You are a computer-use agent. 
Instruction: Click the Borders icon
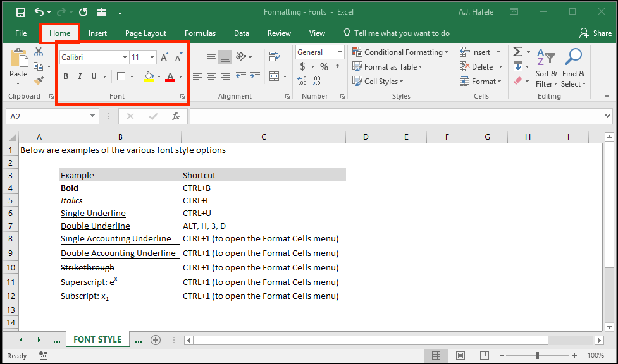tap(121, 76)
